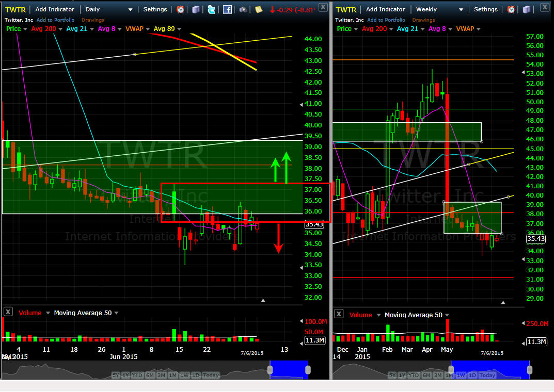Expand Moving Average 50 options in Weekly chart
554x392 pixels.
(447, 315)
